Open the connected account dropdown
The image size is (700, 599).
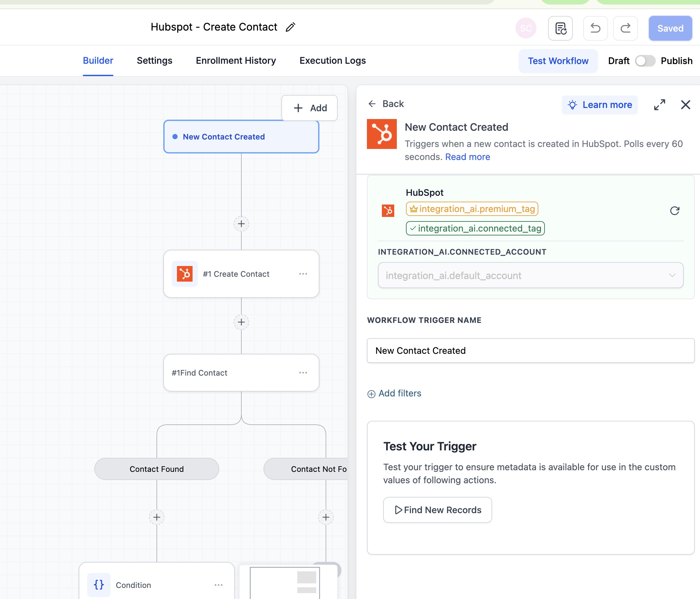tap(531, 275)
